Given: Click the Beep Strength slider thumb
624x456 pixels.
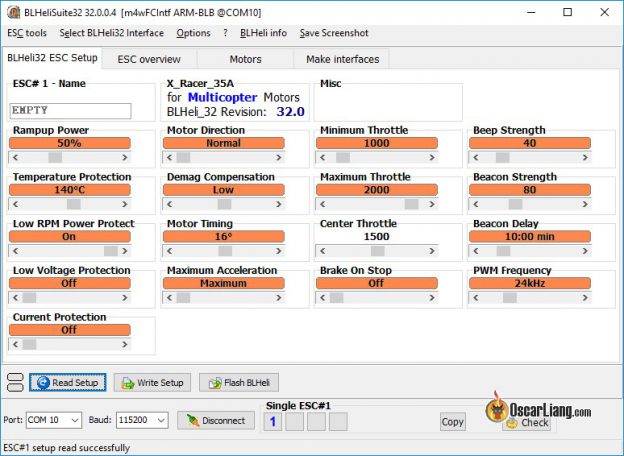Looking at the screenshot, I should click(x=502, y=158).
